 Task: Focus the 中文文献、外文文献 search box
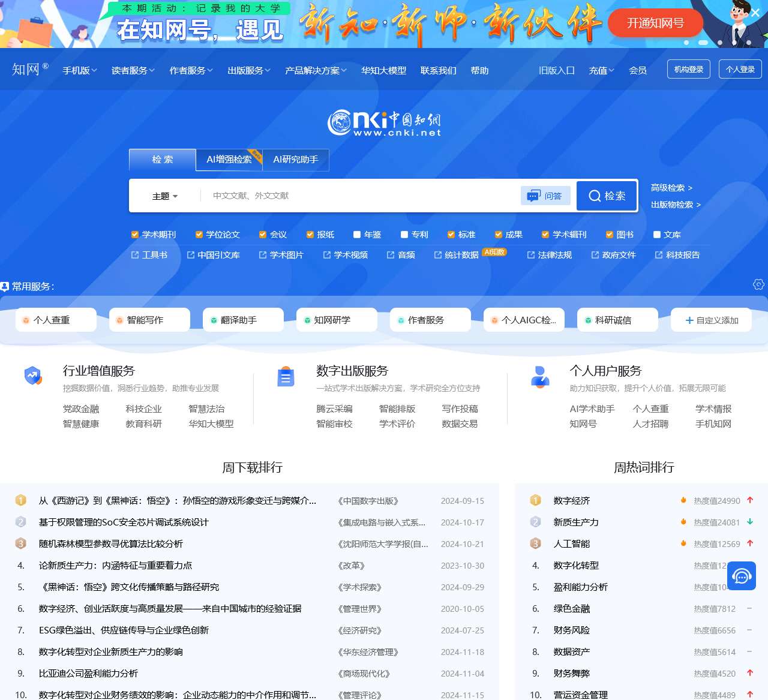360,196
